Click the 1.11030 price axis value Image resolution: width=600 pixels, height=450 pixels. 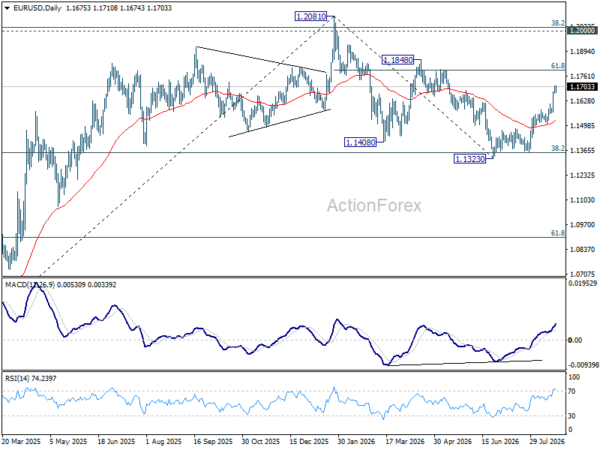[582, 200]
